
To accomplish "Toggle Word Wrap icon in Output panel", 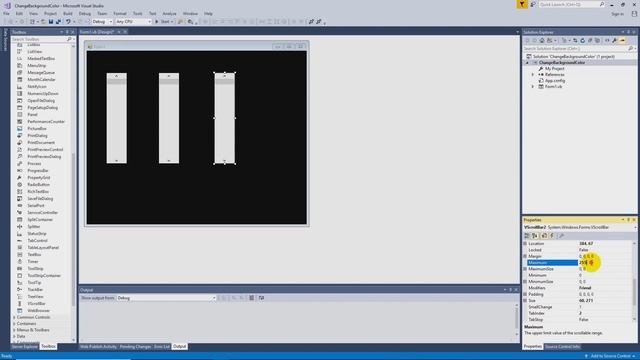I will [x=261, y=298].
